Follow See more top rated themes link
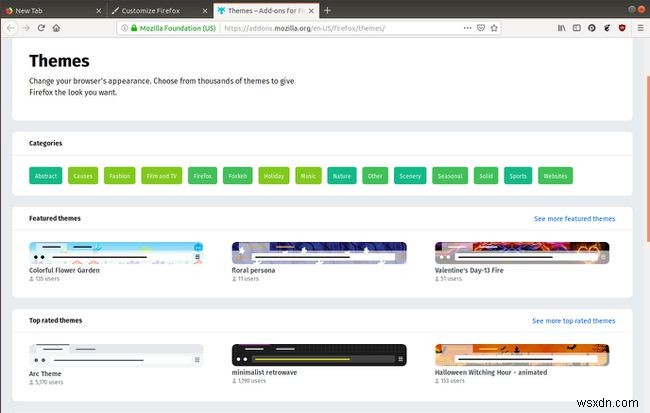650x413 pixels. point(574,321)
